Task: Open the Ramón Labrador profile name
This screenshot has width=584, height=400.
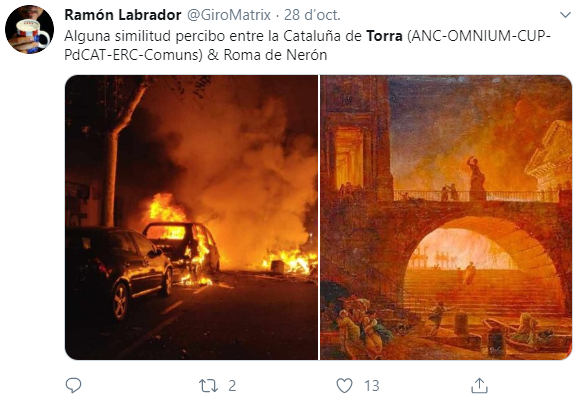Action: [x=123, y=15]
